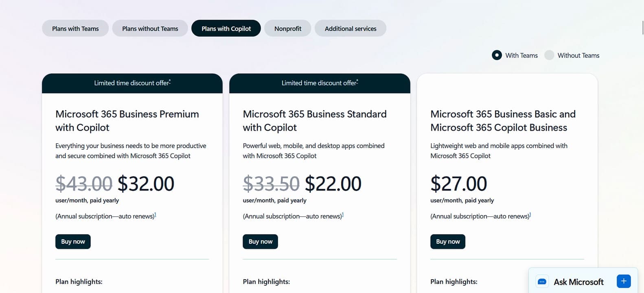This screenshot has width=644, height=293.
Task: Click the blue plus icon beside Ask Microsoft
Action: (x=624, y=281)
